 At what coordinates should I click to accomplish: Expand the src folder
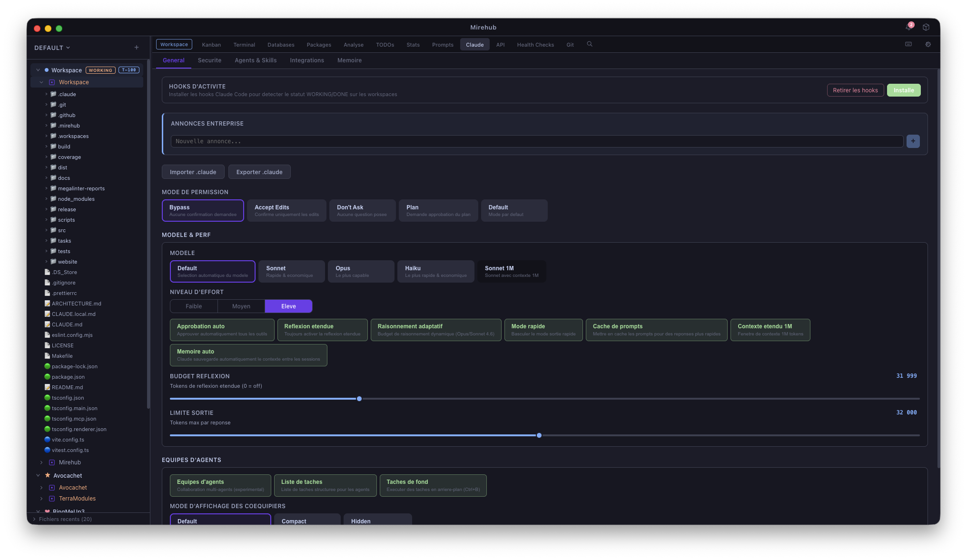(46, 230)
